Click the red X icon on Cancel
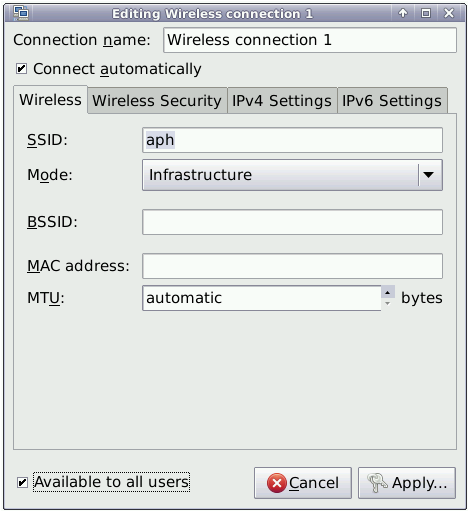The image size is (470, 512). 276,483
